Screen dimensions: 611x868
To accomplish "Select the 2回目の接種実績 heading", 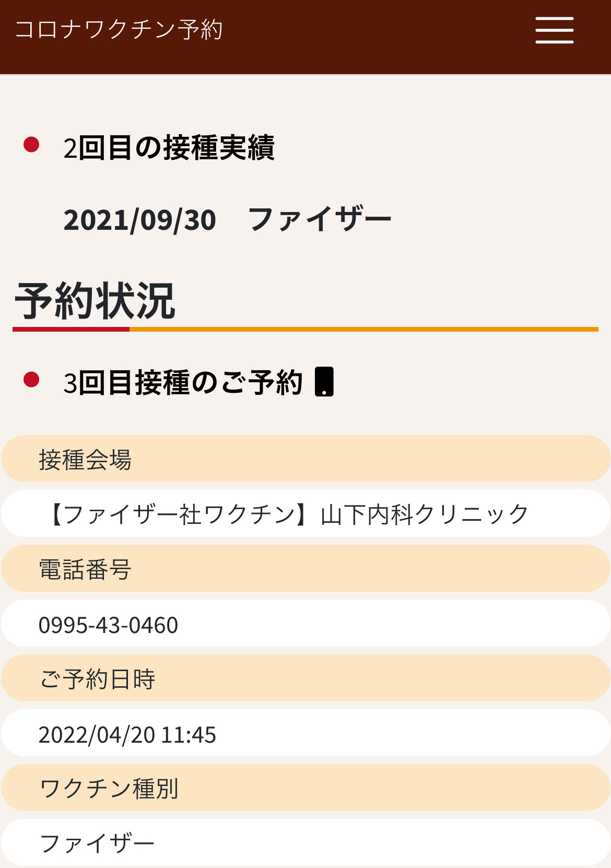I will click(169, 147).
